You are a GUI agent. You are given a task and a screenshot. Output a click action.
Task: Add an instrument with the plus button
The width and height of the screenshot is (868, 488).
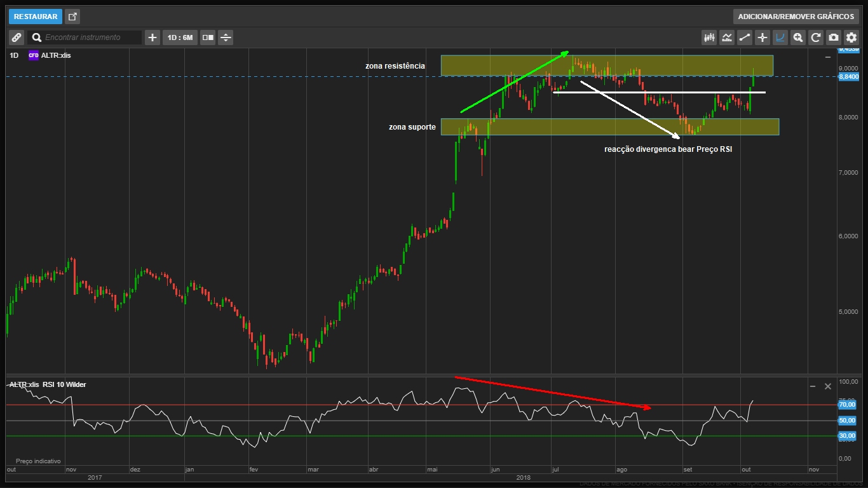coord(153,37)
